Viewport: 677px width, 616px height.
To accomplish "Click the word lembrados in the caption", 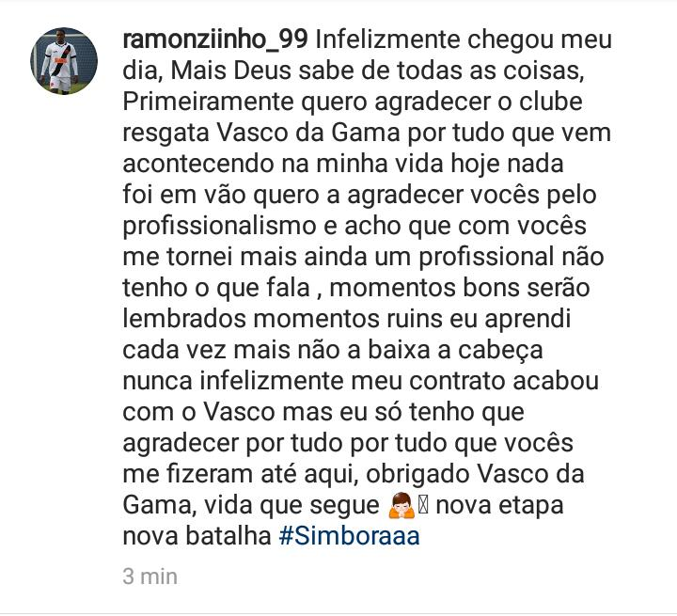I will [184, 319].
